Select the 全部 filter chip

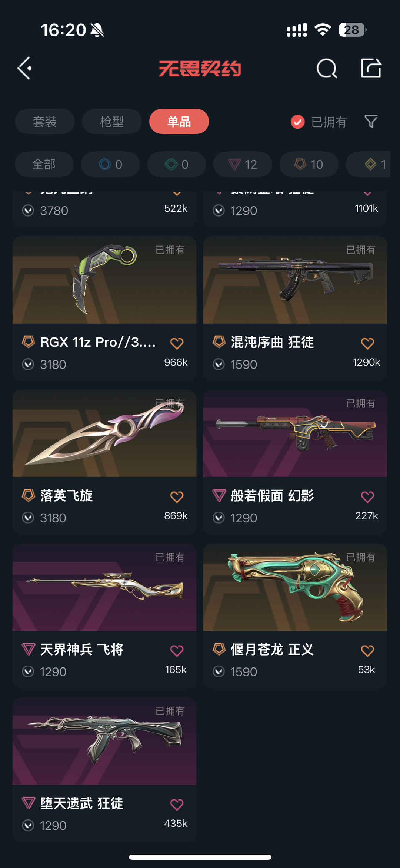pos(44,164)
